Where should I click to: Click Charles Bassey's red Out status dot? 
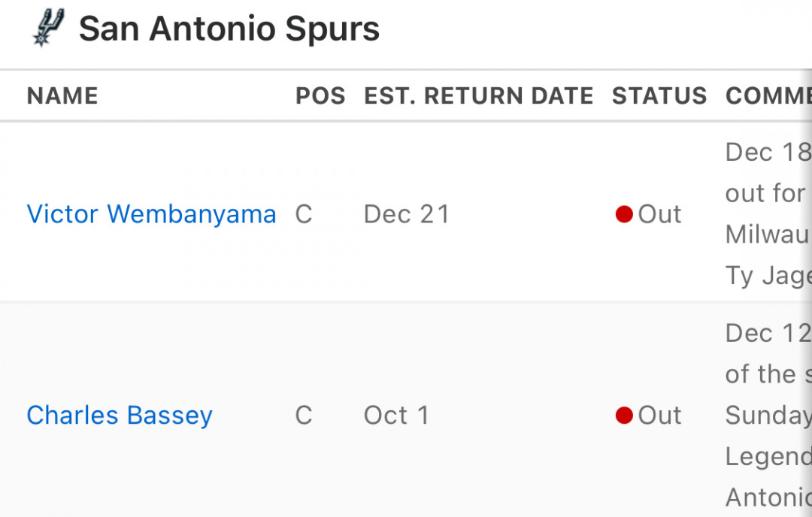[624, 415]
